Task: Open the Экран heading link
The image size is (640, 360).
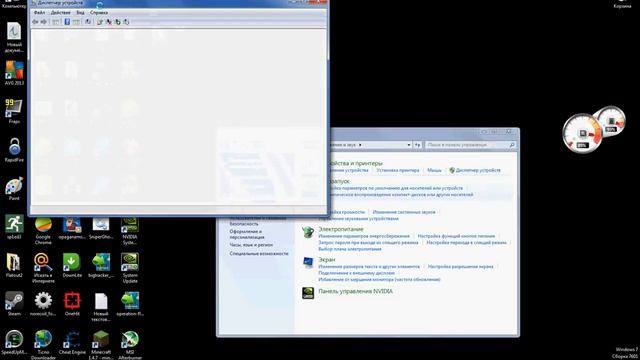Action: pyautogui.click(x=327, y=260)
